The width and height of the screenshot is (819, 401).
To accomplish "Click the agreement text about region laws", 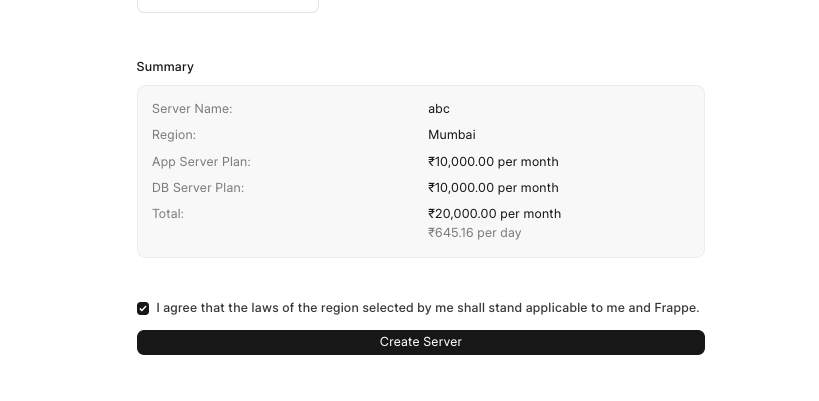I will click(427, 308).
